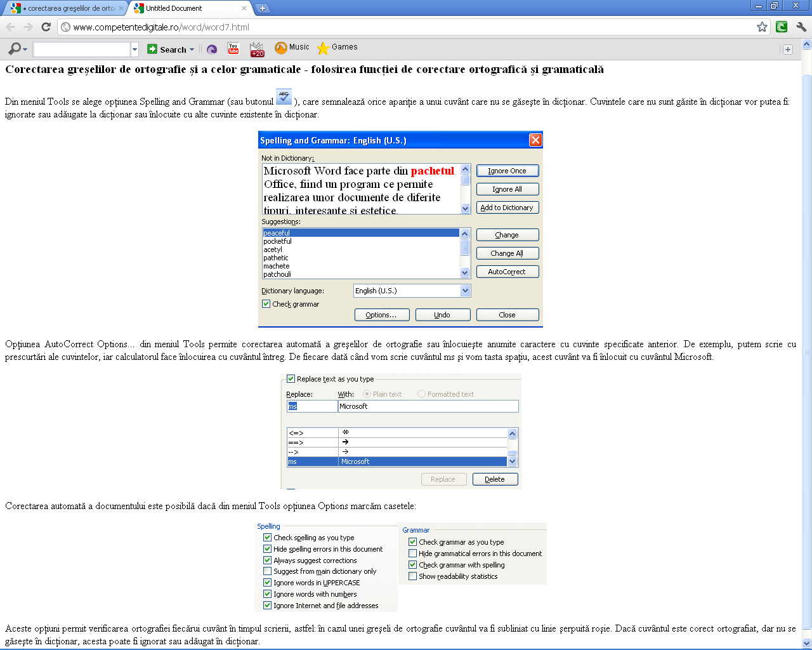Click the Add to Dictionary button
The height and width of the screenshot is (650, 812).
pyautogui.click(x=507, y=208)
